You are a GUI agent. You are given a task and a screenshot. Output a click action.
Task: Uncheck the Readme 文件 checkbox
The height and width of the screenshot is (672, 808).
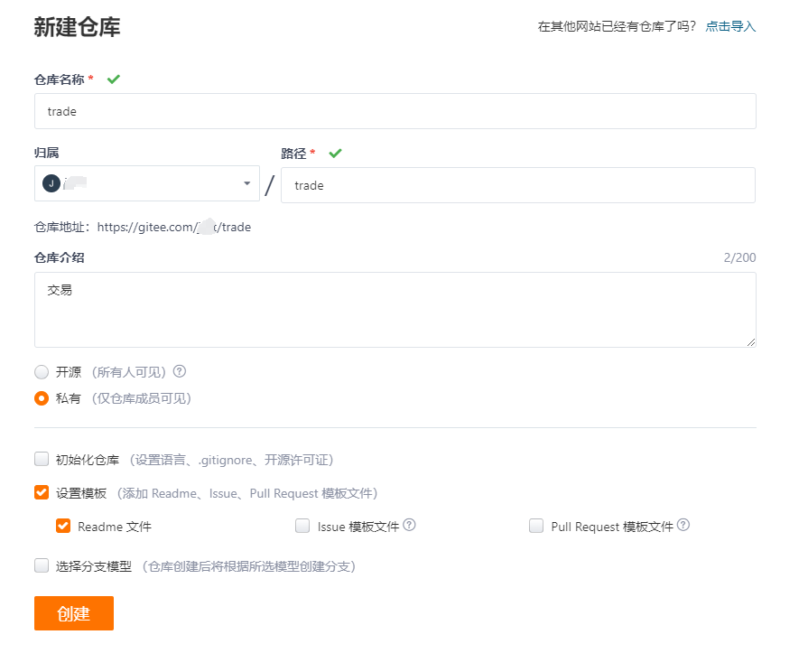[x=62, y=525]
